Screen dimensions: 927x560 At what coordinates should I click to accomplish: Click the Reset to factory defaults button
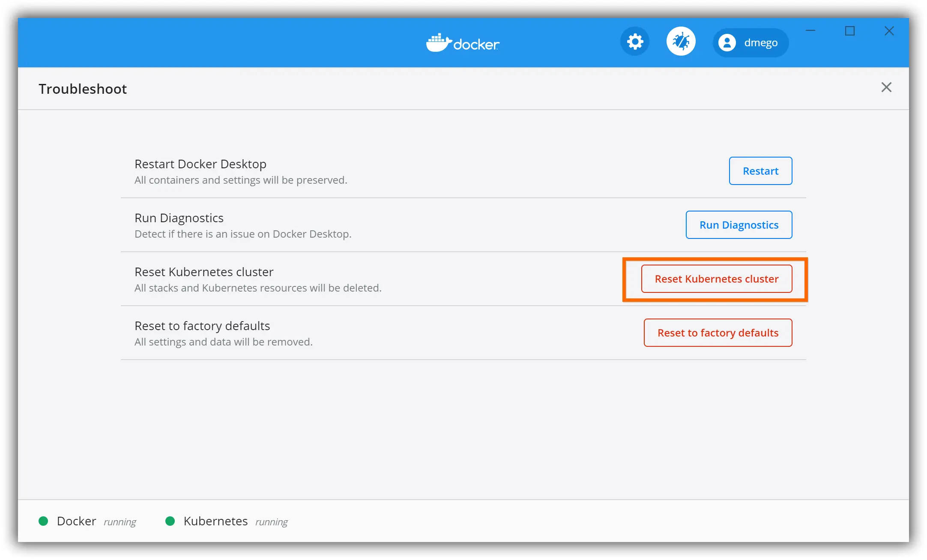(718, 333)
